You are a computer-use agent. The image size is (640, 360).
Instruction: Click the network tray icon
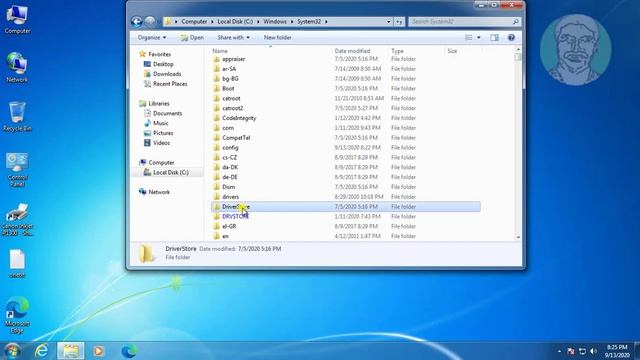[x=582, y=351]
